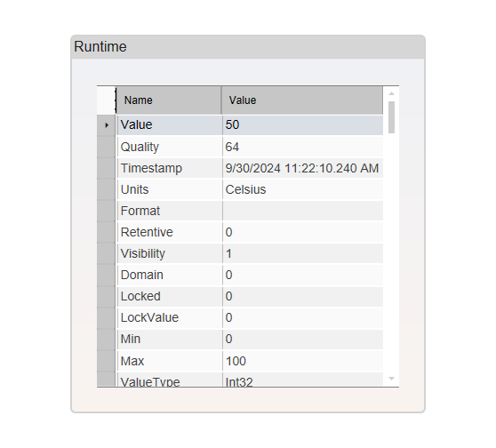
Task: Select the Quality value cell showing 64
Action: click(303, 147)
